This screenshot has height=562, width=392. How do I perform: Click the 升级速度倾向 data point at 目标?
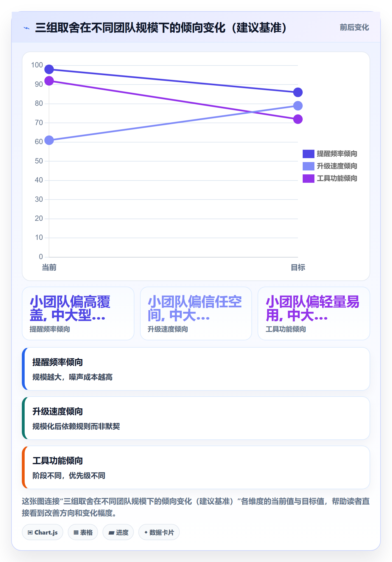point(298,106)
